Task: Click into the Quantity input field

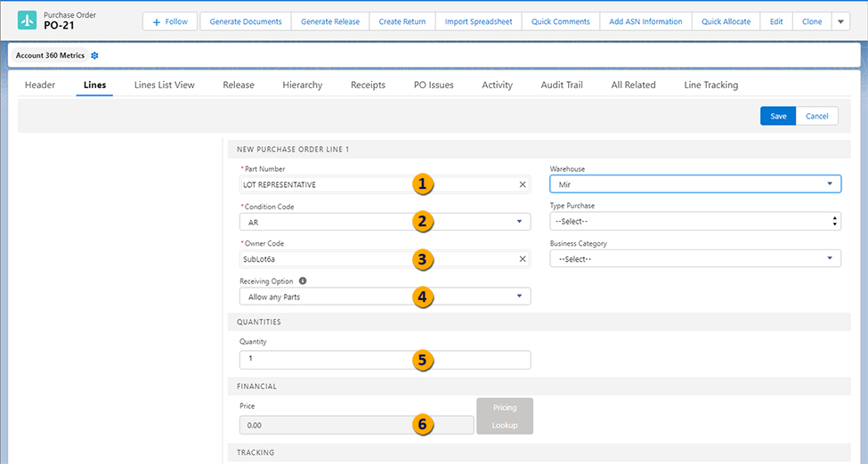Action: pyautogui.click(x=385, y=359)
